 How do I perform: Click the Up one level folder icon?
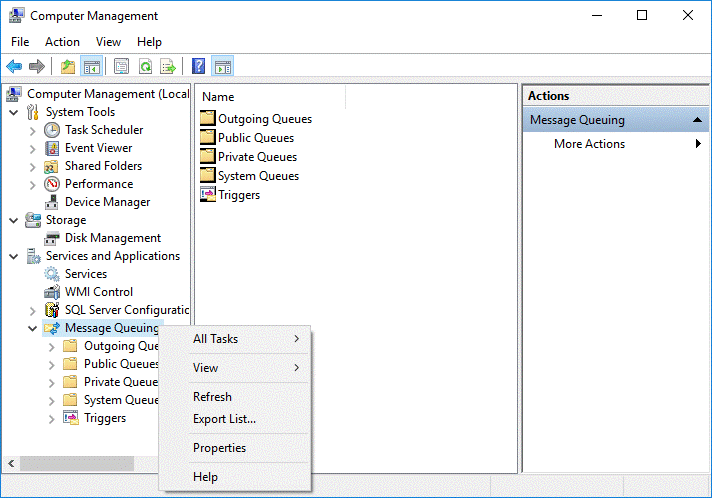click(67, 67)
